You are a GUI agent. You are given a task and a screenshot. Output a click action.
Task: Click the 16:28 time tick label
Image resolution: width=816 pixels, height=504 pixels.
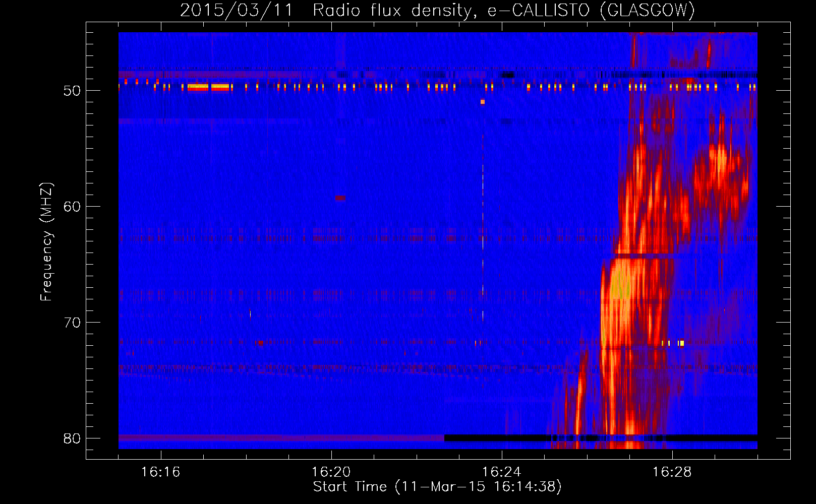pos(672,472)
